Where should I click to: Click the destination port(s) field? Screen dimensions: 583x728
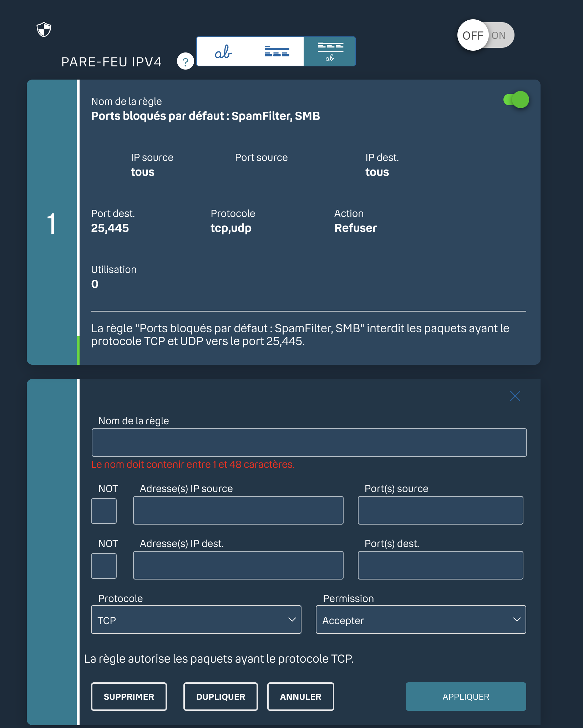point(440,565)
